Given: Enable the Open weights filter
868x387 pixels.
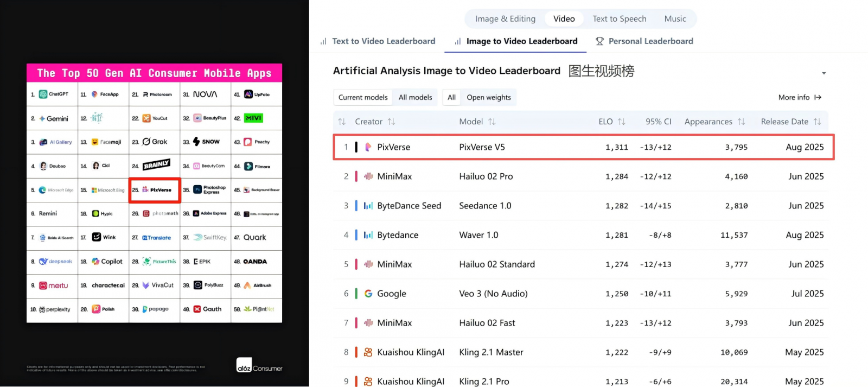Looking at the screenshot, I should (x=488, y=97).
